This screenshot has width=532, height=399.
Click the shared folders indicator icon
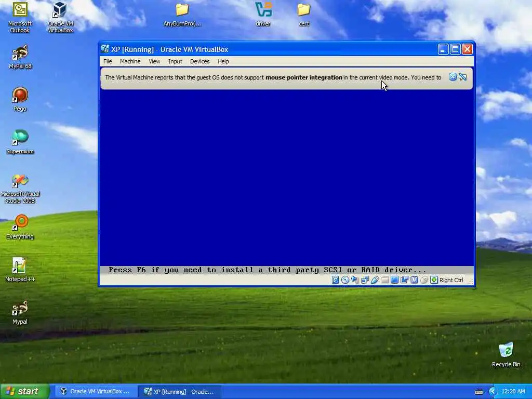[x=384, y=280]
